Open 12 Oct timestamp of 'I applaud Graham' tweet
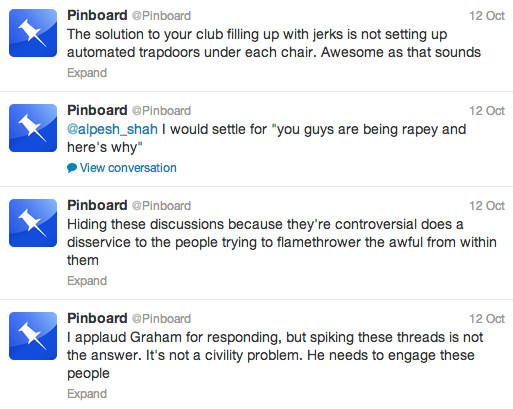 pos(487,319)
